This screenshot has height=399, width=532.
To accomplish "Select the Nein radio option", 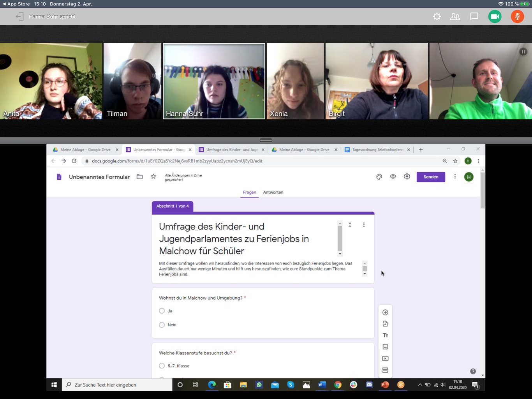I will 162,325.
